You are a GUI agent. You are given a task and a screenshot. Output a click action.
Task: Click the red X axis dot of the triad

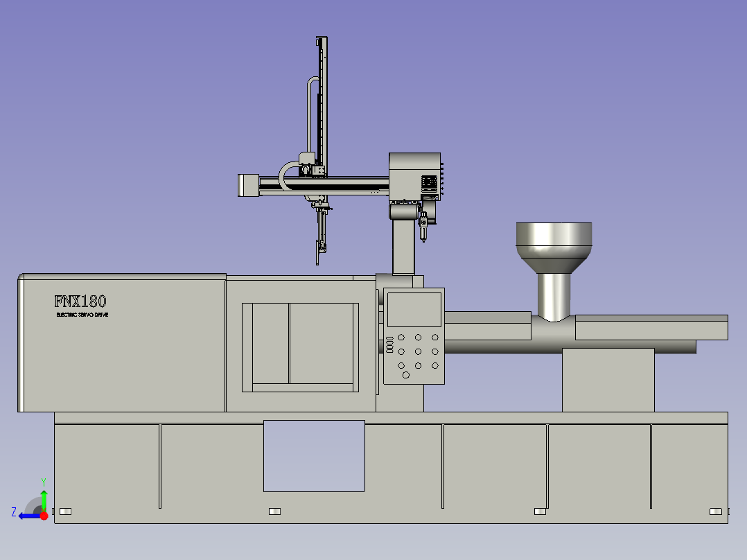(44, 516)
